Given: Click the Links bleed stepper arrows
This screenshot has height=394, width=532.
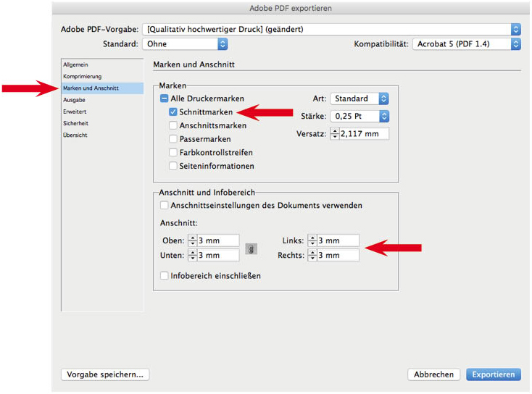Looking at the screenshot, I should [x=312, y=240].
